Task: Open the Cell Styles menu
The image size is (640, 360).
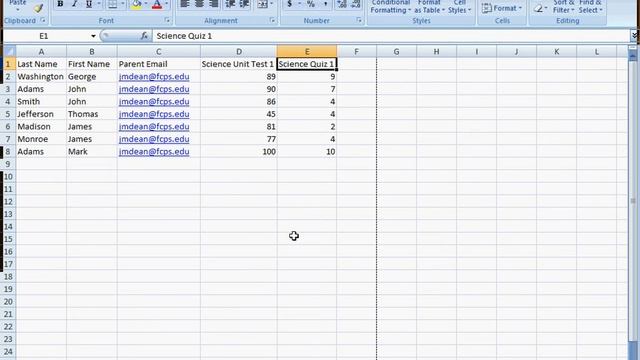Action: click(x=460, y=7)
